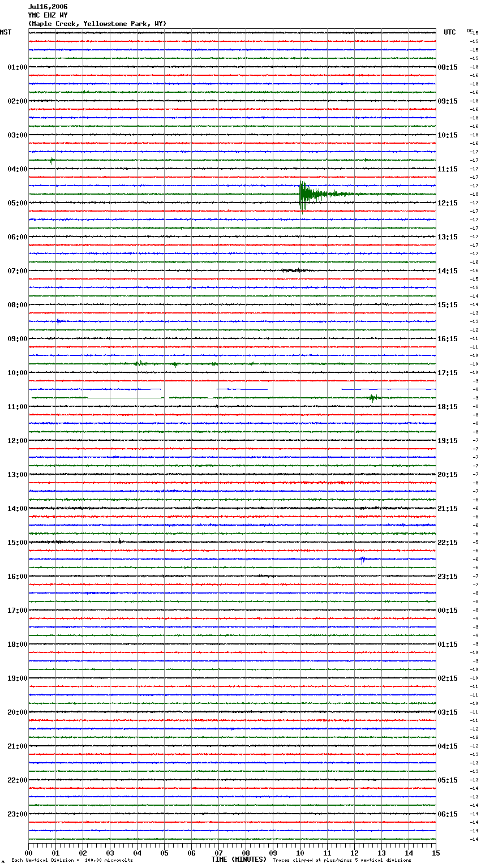Select the 21:00 MST time label
Image resolution: width=481 pixels, height=868 pixels.
tap(18, 746)
